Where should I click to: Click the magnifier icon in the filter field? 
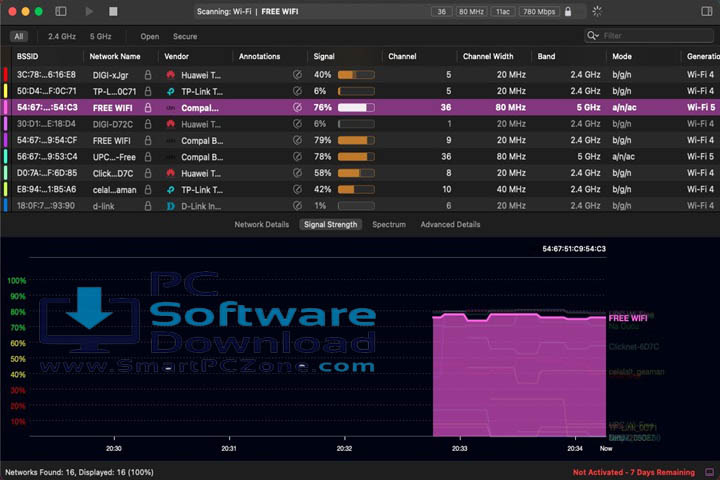pyautogui.click(x=592, y=36)
